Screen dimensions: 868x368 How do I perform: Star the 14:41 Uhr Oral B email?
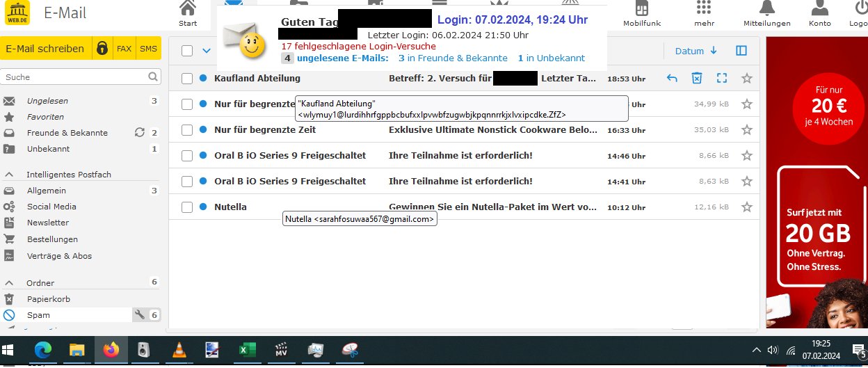pyautogui.click(x=747, y=182)
